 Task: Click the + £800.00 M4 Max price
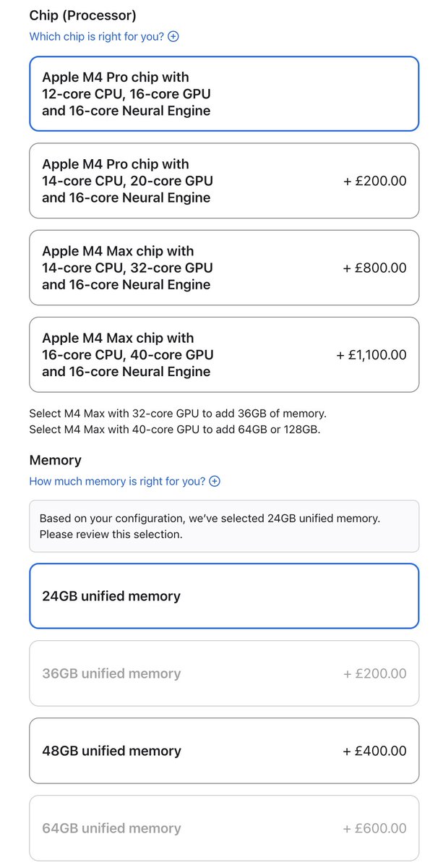coord(374,268)
